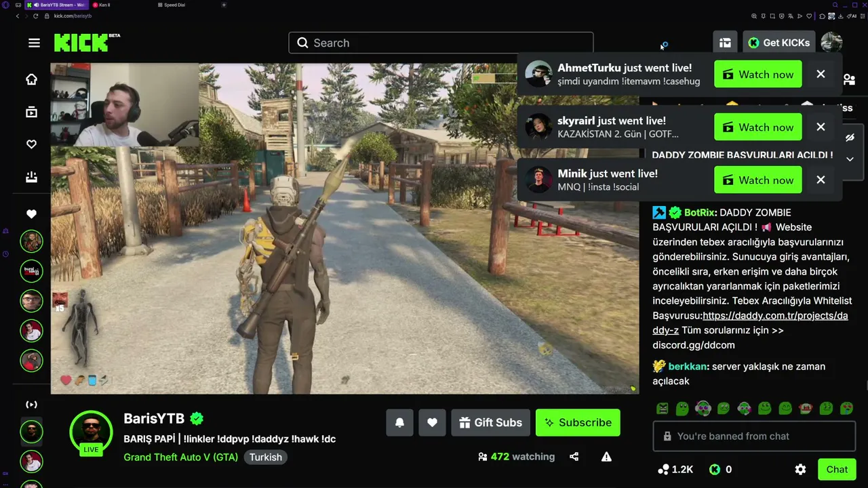
Task: Subscribe to BarisYTB
Action: (578, 422)
